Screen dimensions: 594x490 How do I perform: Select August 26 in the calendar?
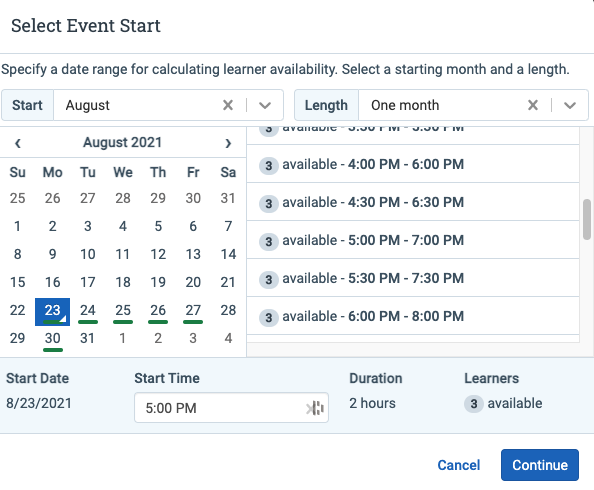point(158,312)
